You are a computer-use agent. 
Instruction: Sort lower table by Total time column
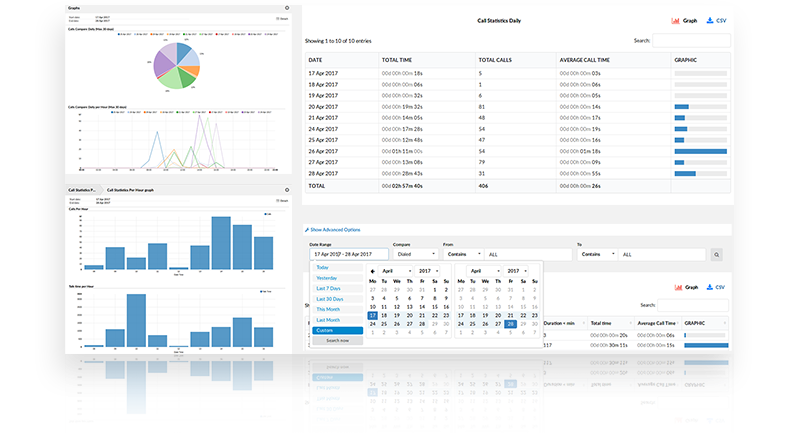(610, 323)
